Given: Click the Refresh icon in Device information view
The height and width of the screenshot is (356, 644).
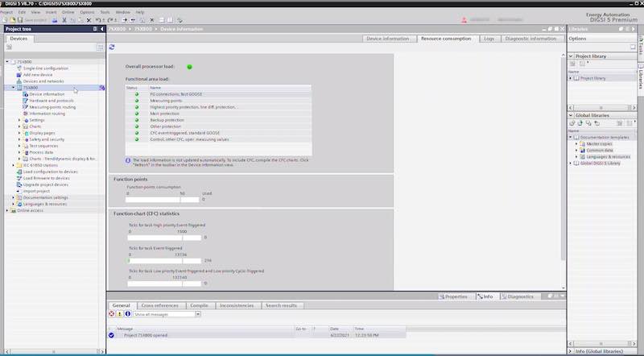Looking at the screenshot, I should pos(112,48).
